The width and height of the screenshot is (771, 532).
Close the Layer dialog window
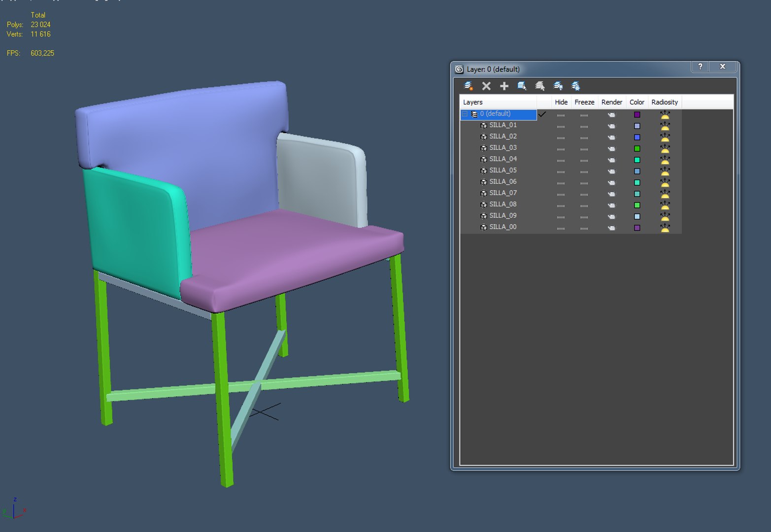(x=723, y=66)
